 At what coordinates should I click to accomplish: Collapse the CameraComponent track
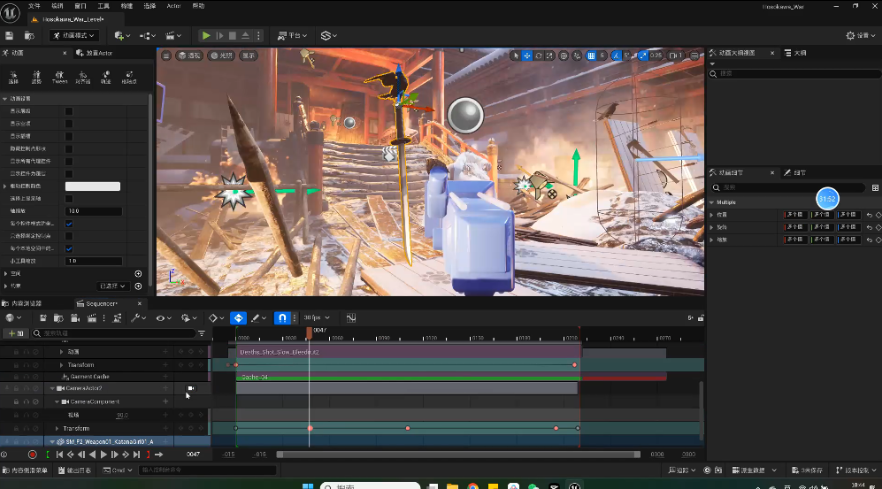[x=57, y=402]
